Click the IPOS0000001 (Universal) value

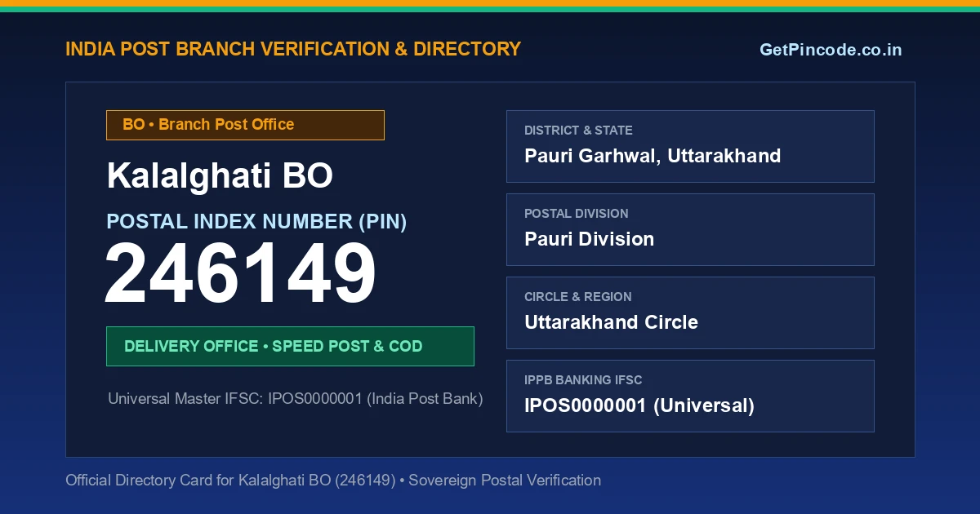(639, 405)
